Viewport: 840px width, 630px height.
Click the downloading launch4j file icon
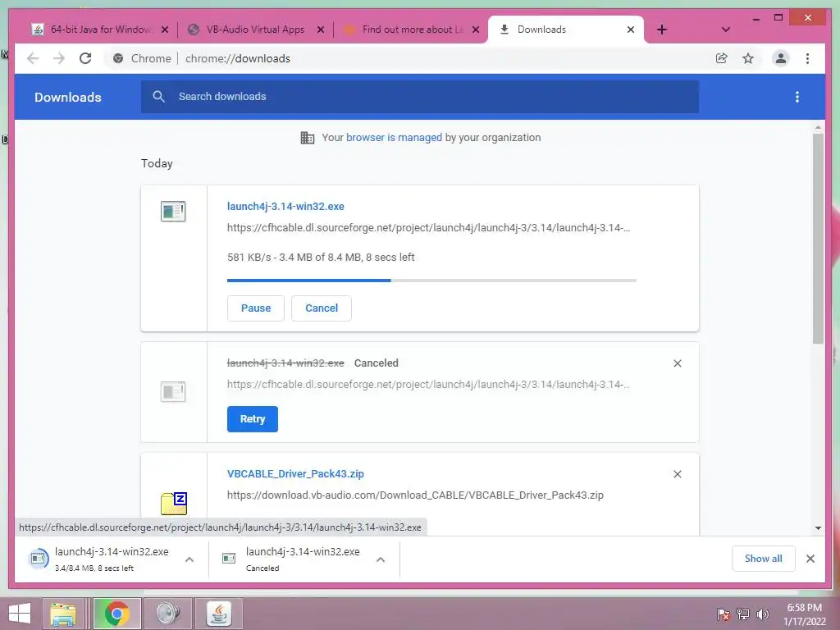click(x=173, y=211)
